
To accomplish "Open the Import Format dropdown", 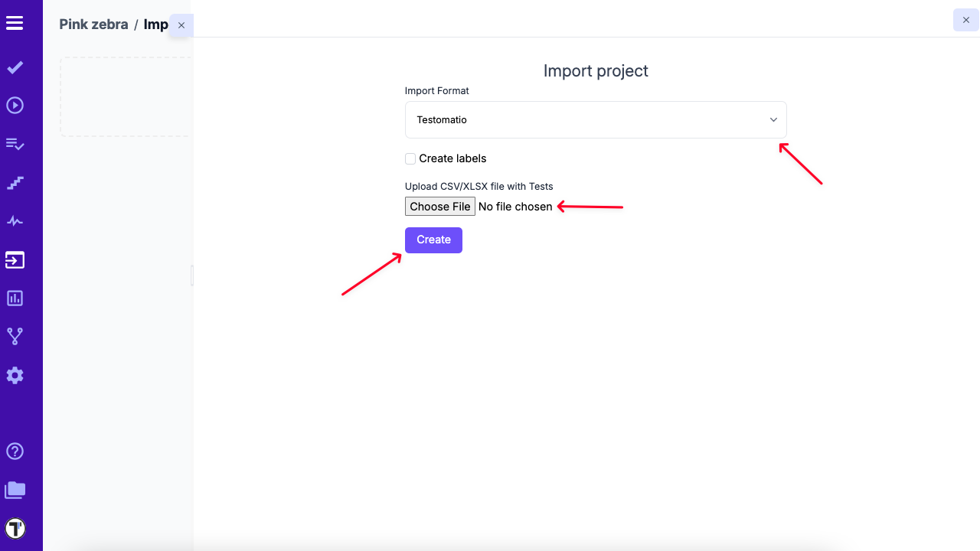I will [x=596, y=119].
